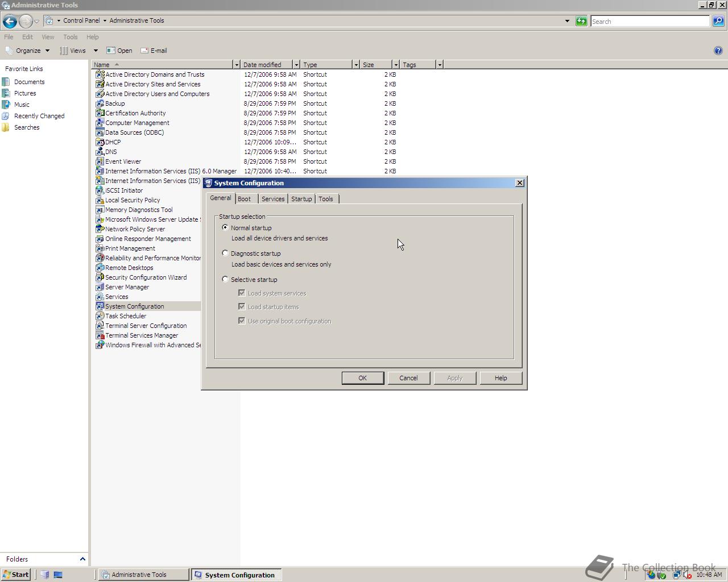The width and height of the screenshot is (728, 582).
Task: Open Date modified column dropdown
Action: coord(296,65)
